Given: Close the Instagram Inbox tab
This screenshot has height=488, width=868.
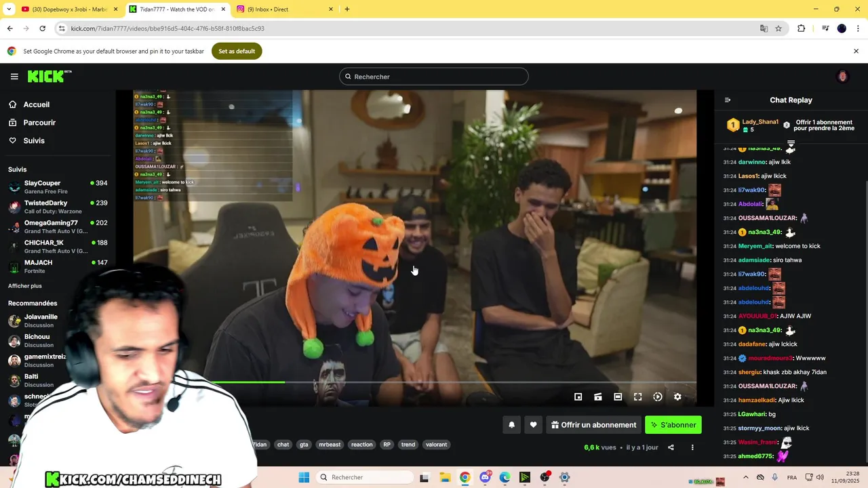Looking at the screenshot, I should point(331,9).
